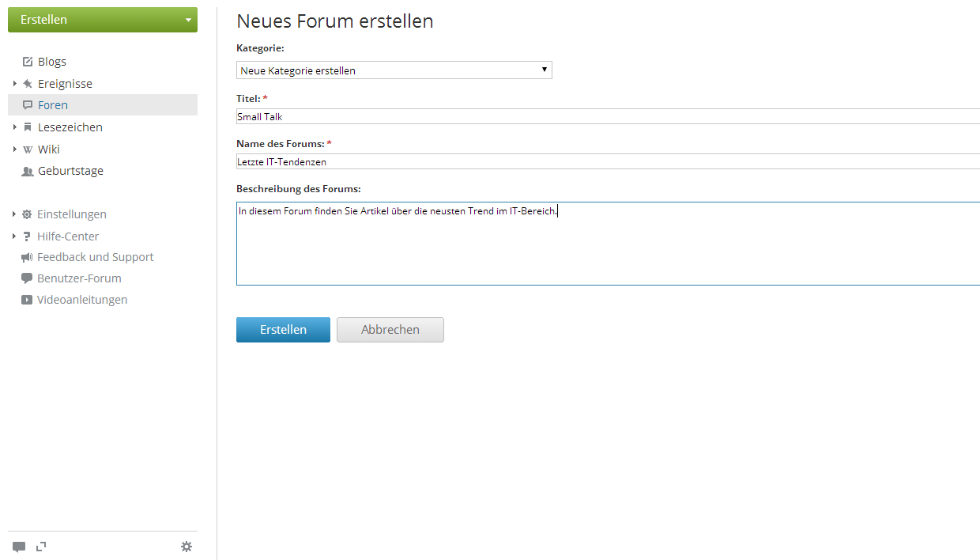Click the Einstellungen gear icon
The height and width of the screenshot is (560, 980).
point(27,214)
